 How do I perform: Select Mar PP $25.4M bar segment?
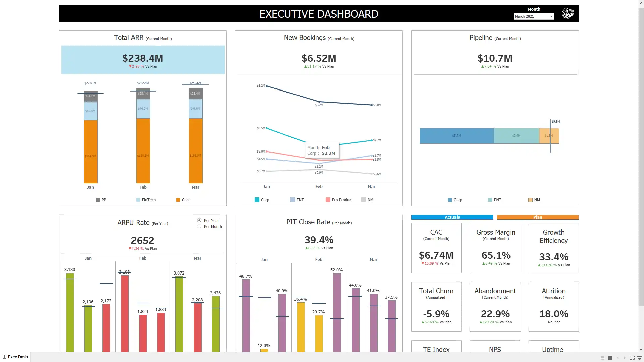click(196, 94)
